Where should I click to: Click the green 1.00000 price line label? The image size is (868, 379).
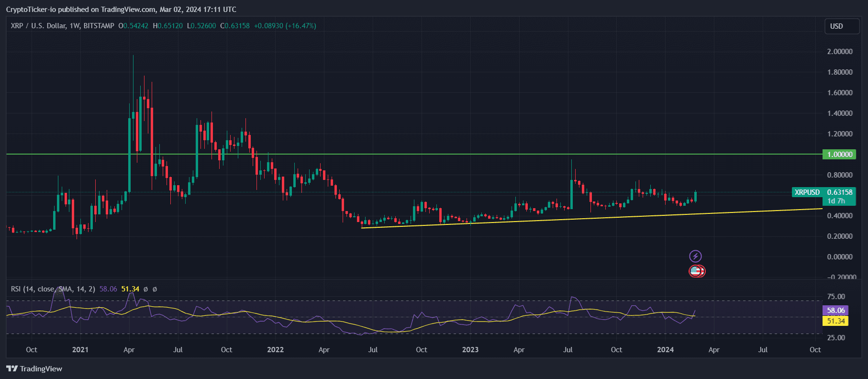pos(839,155)
